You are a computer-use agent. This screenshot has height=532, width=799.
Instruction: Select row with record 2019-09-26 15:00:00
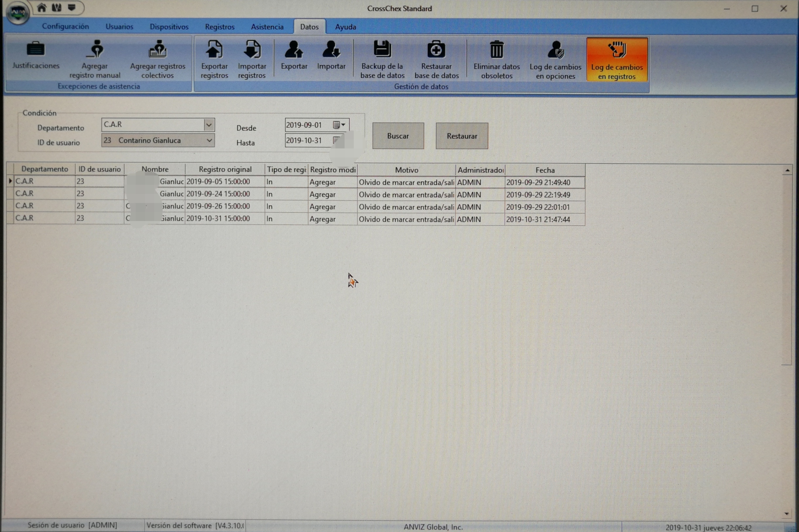click(x=296, y=206)
